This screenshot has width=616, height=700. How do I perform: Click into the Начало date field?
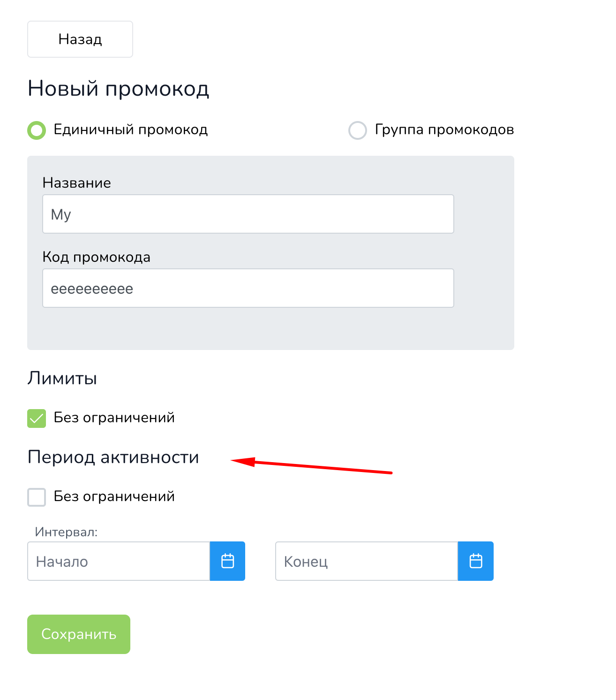(119, 561)
